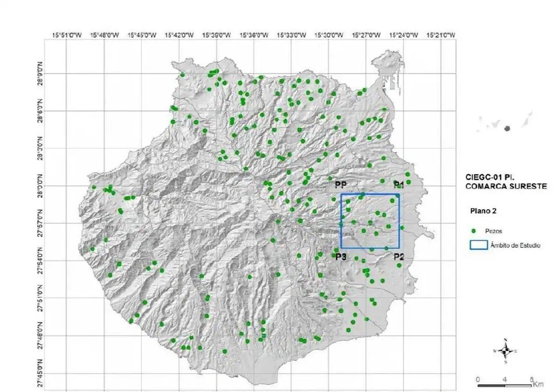Click the COMARCA SURESTE title text
Screen dimensions: 560x392
coord(506,186)
